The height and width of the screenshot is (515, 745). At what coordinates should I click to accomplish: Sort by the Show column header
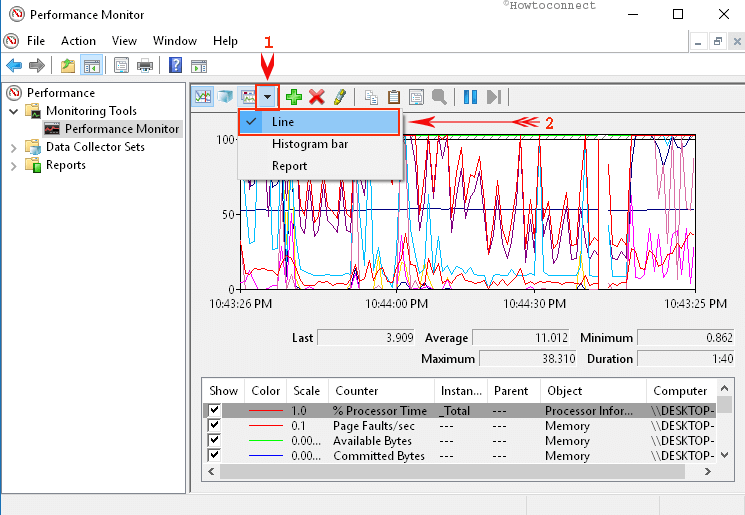click(223, 391)
